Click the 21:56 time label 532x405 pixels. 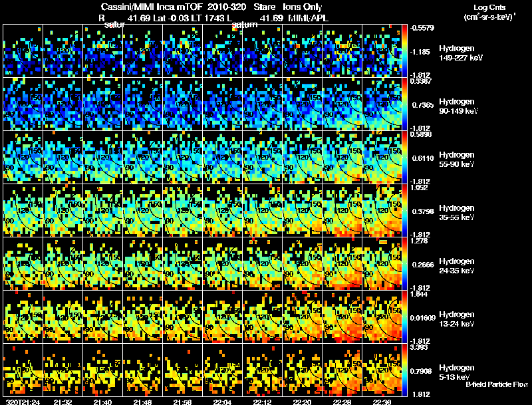click(182, 402)
